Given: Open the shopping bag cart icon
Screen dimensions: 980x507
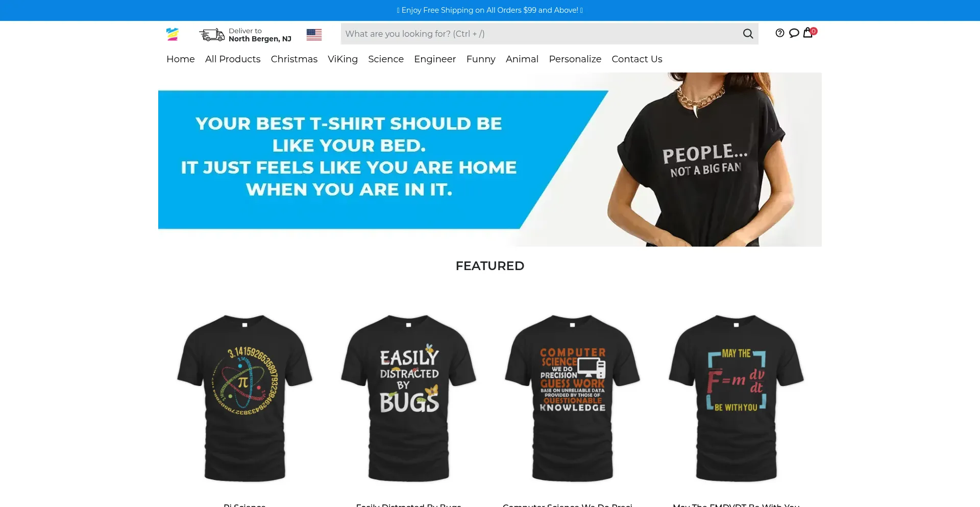Looking at the screenshot, I should [x=808, y=33].
